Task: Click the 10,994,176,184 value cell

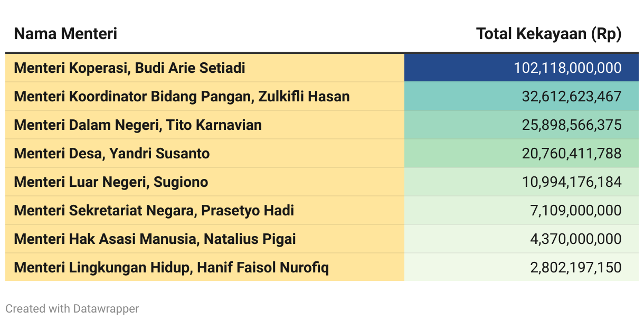Action: click(522, 182)
